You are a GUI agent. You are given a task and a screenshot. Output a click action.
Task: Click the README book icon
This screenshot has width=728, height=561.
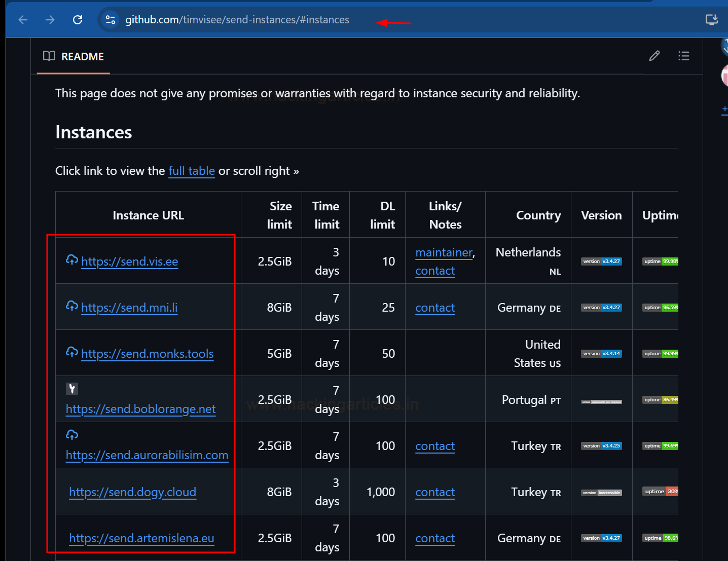point(49,56)
